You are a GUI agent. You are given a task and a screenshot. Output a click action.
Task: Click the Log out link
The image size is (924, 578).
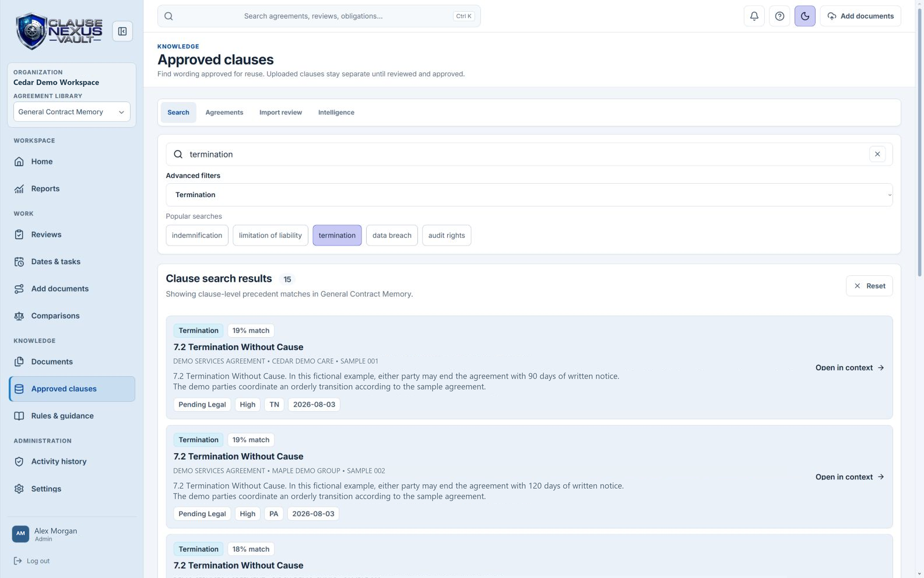(x=31, y=561)
